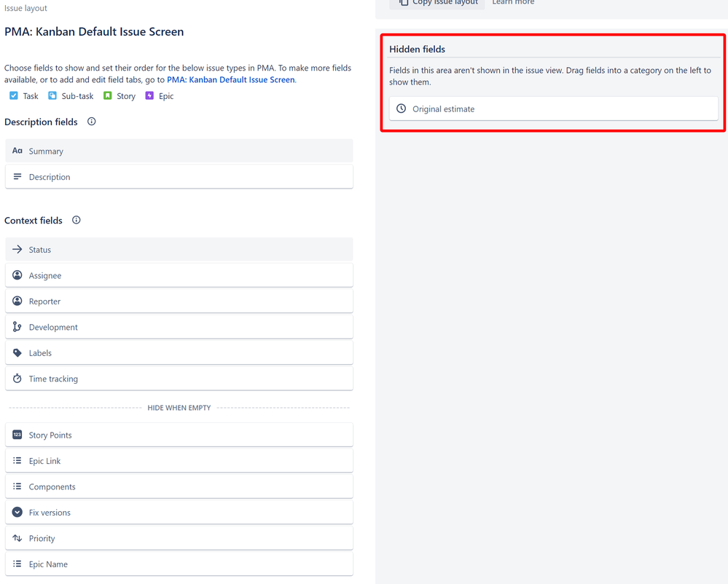Viewport: 728px width, 584px height.
Task: Select the Reporter field row
Action: [x=179, y=301]
